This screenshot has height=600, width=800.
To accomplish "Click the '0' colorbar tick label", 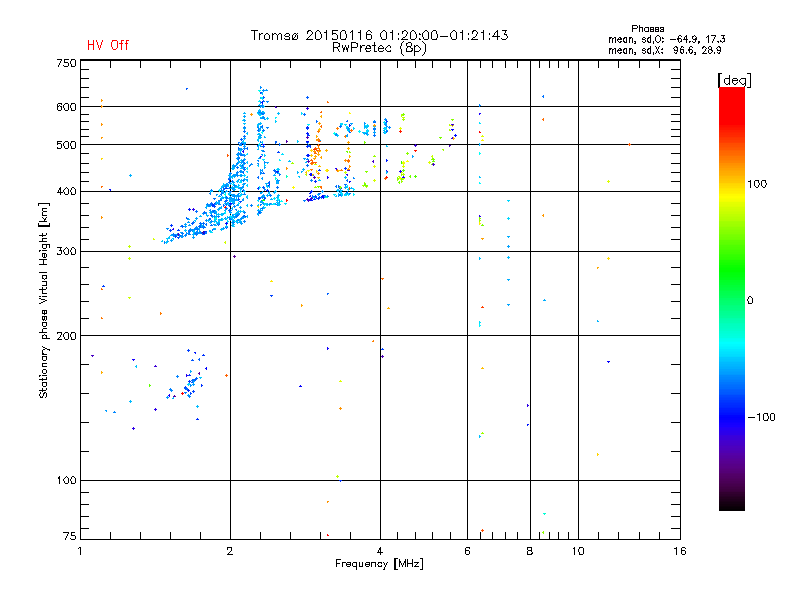I will 750,301.
